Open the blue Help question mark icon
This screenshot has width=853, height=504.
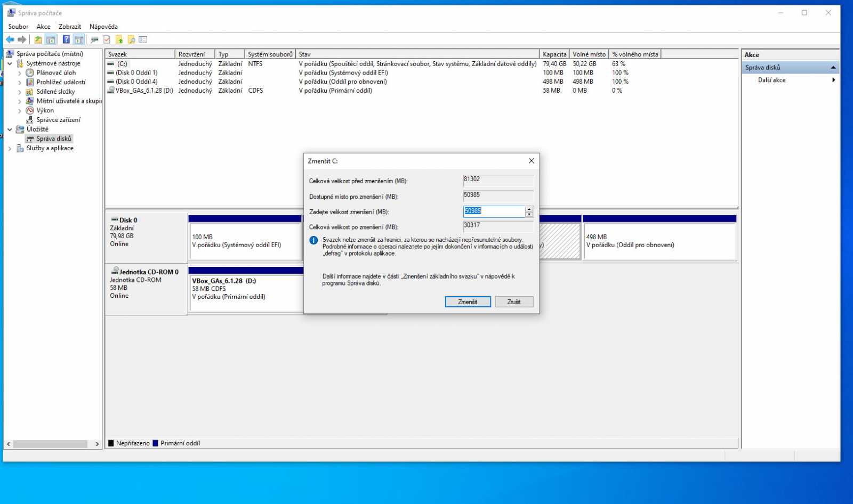pyautogui.click(x=66, y=39)
